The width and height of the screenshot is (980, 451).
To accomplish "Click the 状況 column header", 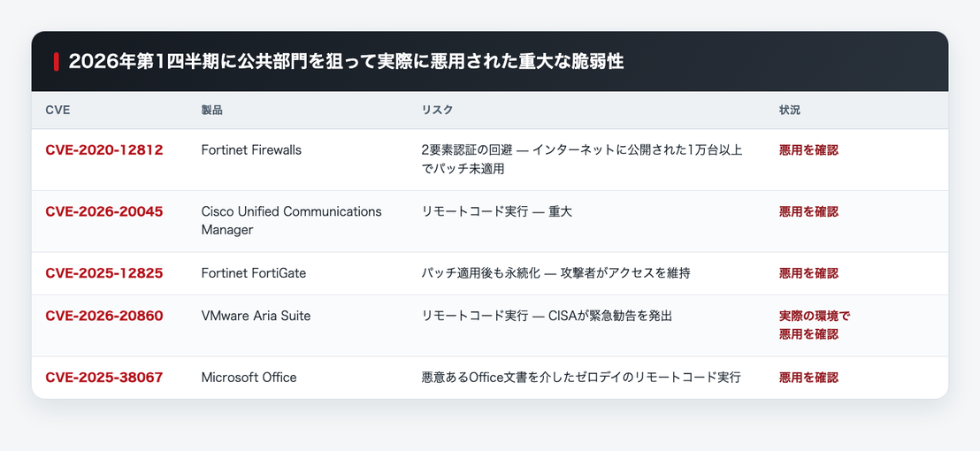I will [x=789, y=111].
